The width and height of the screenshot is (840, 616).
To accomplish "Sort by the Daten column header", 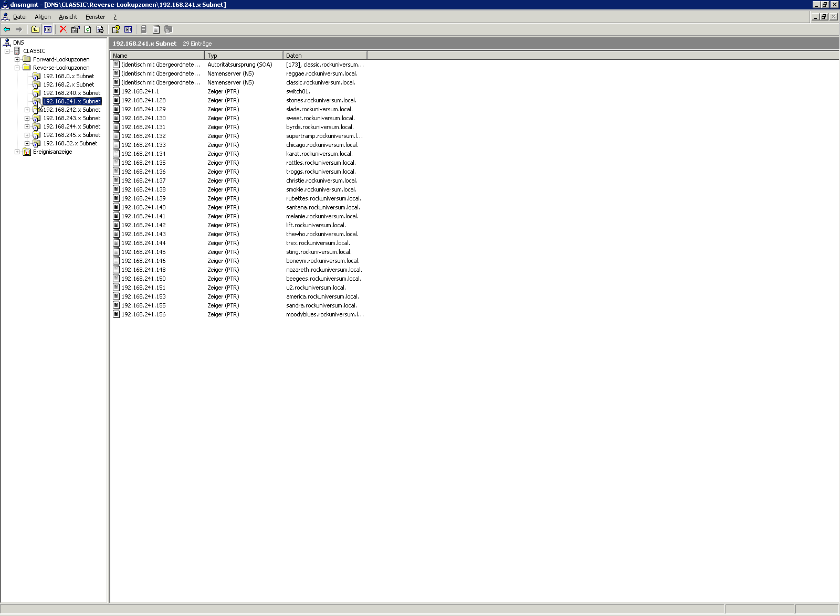I will (x=325, y=55).
